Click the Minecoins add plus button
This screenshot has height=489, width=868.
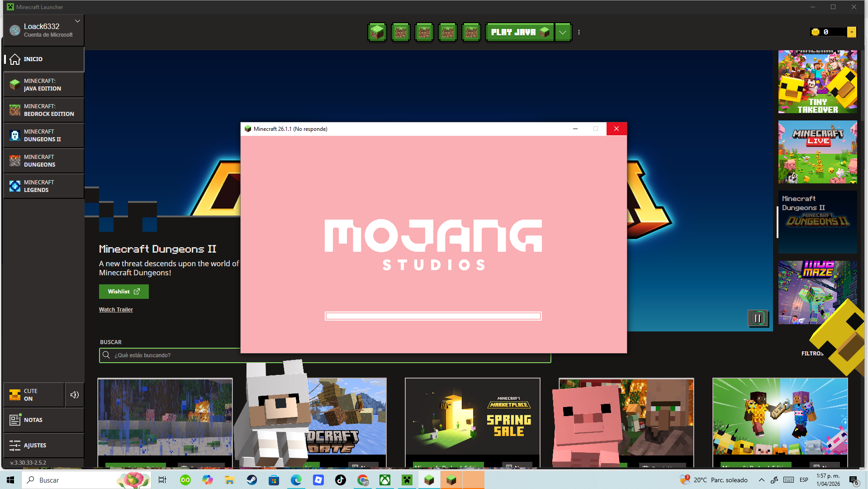(x=852, y=32)
